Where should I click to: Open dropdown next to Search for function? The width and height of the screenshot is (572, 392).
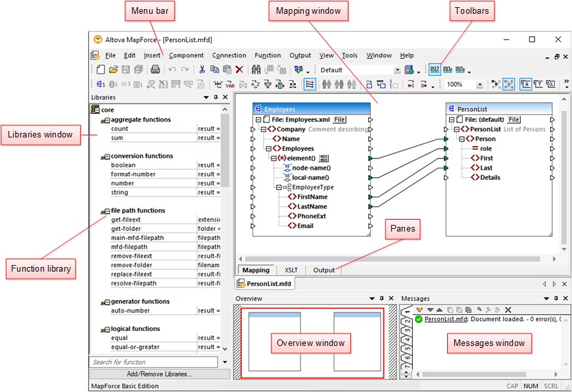tap(225, 362)
